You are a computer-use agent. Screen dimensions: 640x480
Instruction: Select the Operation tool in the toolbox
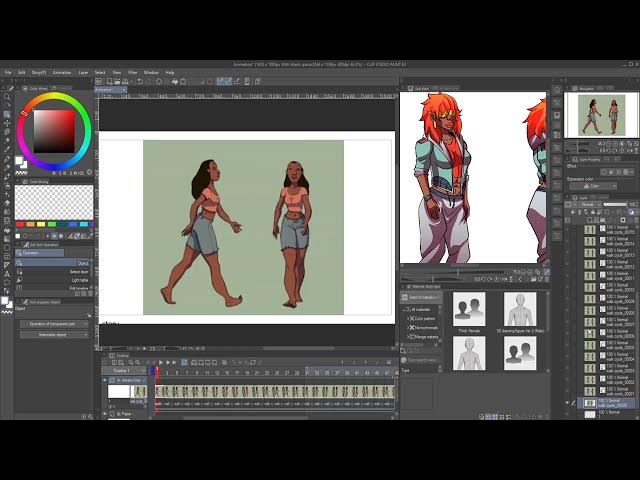7,114
